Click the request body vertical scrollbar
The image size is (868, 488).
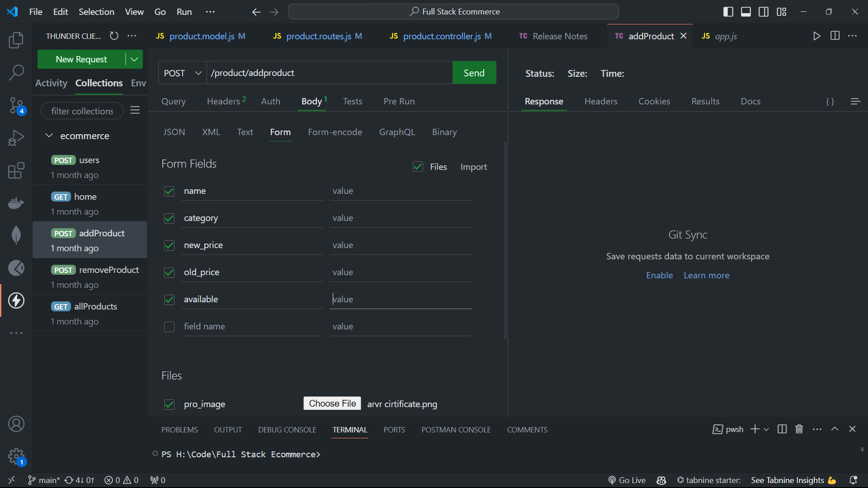505,239
